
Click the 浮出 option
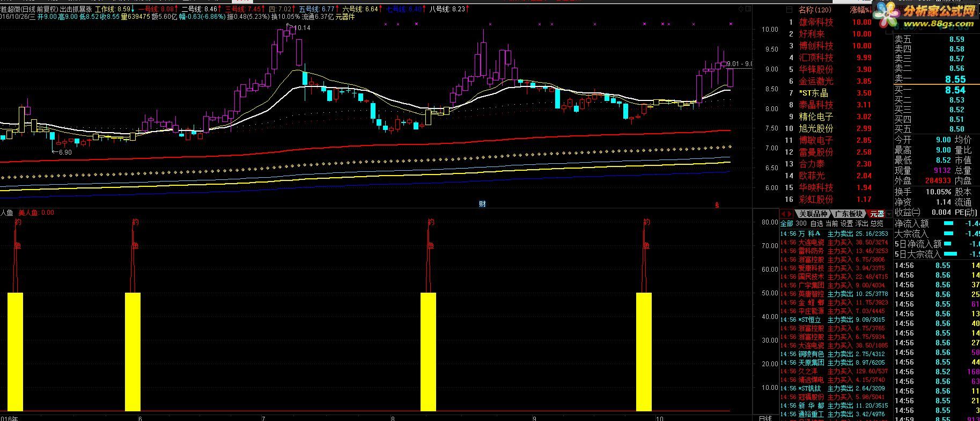[x=861, y=223]
